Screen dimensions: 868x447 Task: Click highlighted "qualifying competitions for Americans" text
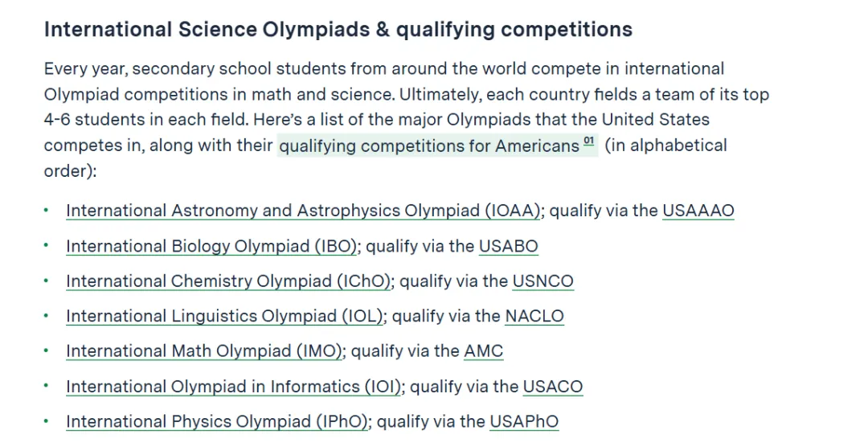[428, 146]
